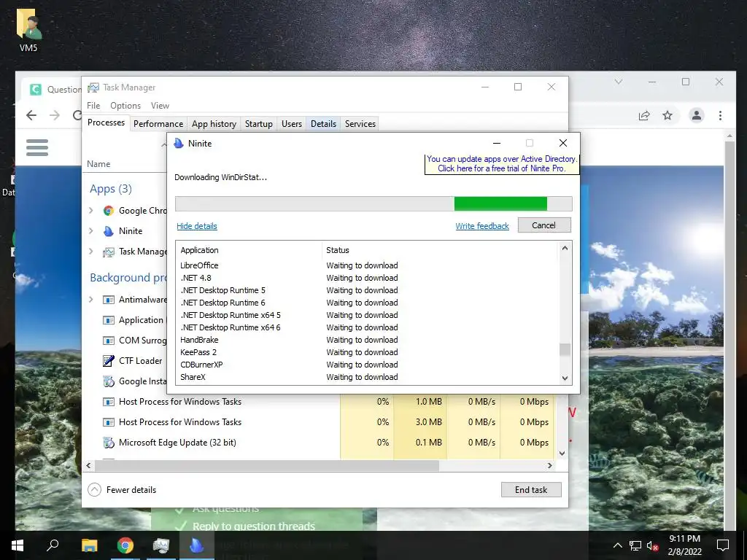Viewport: 747px width, 560px height.
Task: Click the Name column header in Task Manager
Action: click(x=98, y=164)
